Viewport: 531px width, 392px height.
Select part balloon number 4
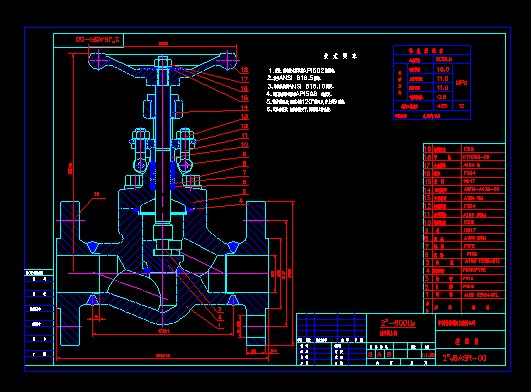click(241, 200)
